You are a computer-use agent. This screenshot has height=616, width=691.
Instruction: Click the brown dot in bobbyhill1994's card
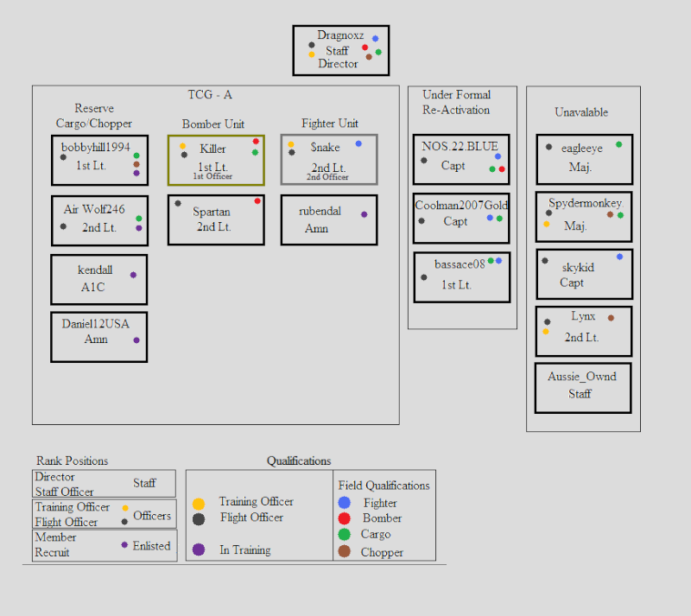click(136, 164)
